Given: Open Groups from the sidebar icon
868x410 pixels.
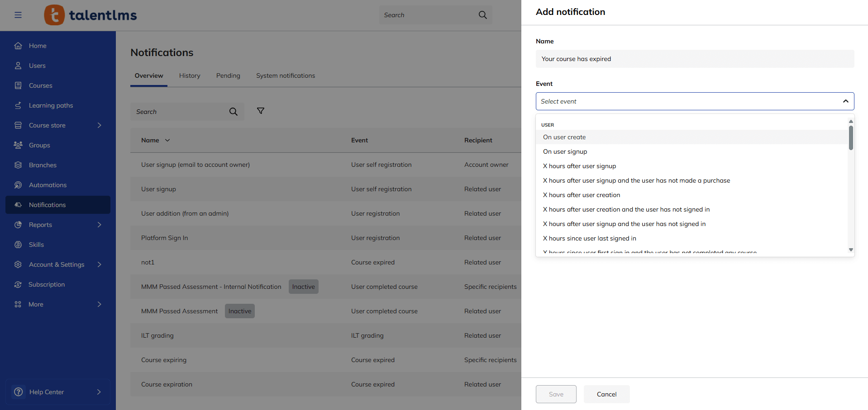Looking at the screenshot, I should (18, 145).
